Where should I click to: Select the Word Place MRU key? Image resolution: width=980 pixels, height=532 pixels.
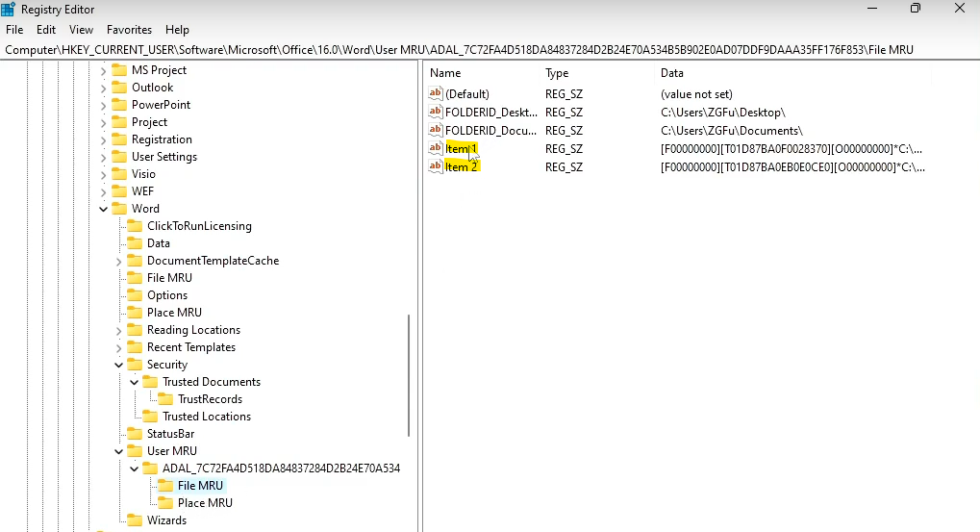[174, 313]
